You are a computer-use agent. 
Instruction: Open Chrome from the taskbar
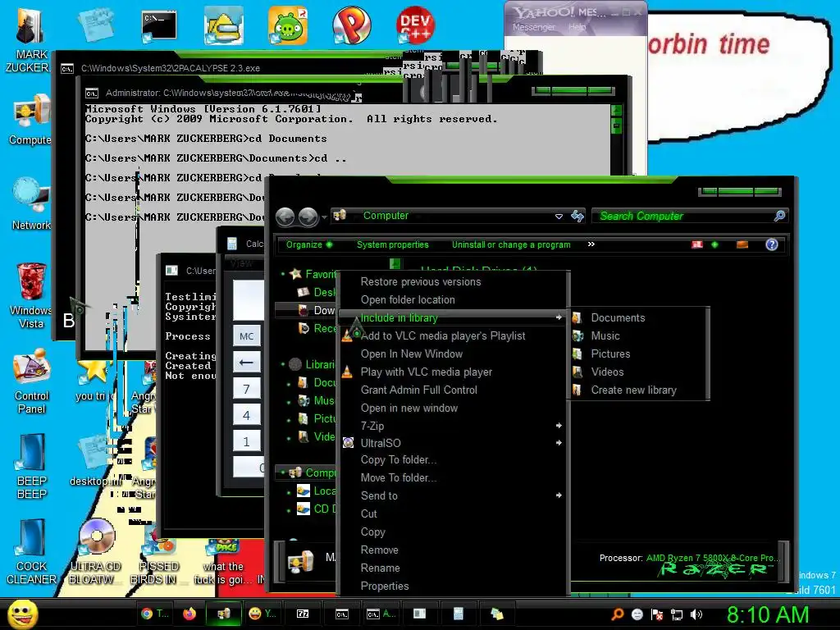point(153,614)
